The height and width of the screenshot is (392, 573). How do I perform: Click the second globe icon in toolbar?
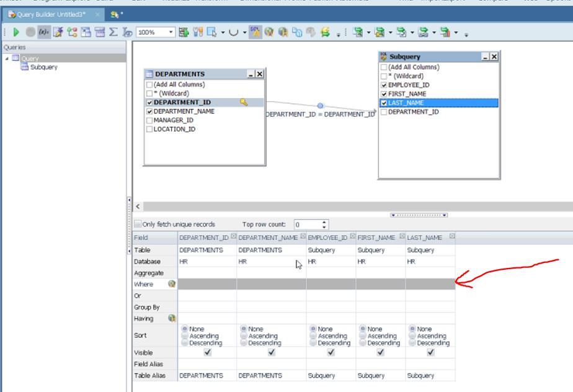tap(283, 32)
